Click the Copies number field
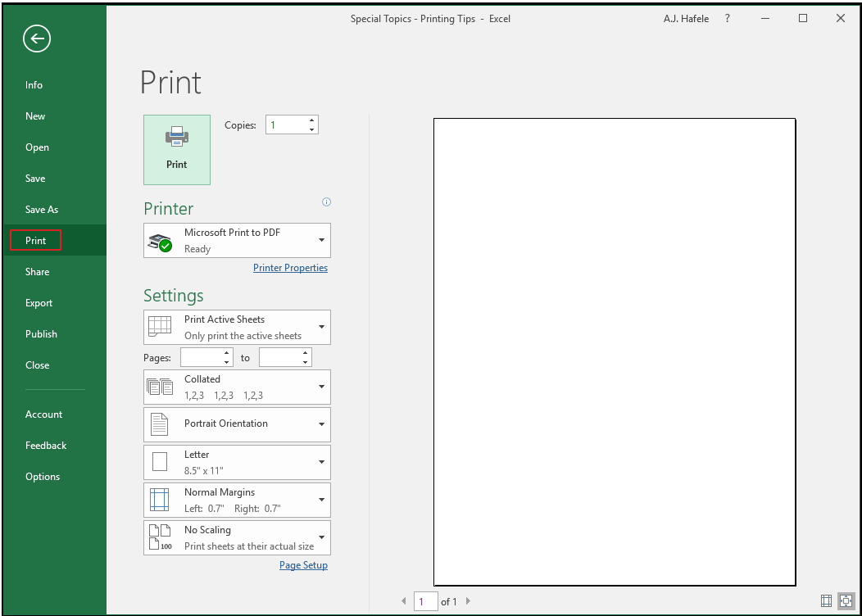 [287, 125]
